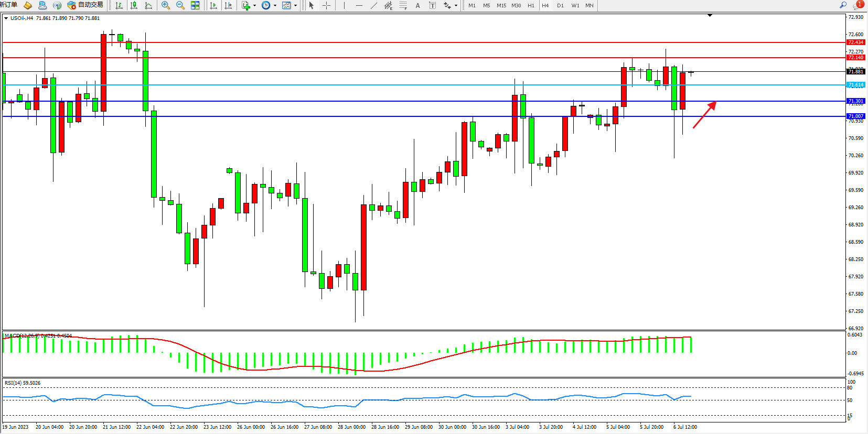Select the text label 'A' tool
This screenshot has width=868, height=434.
point(417,5)
